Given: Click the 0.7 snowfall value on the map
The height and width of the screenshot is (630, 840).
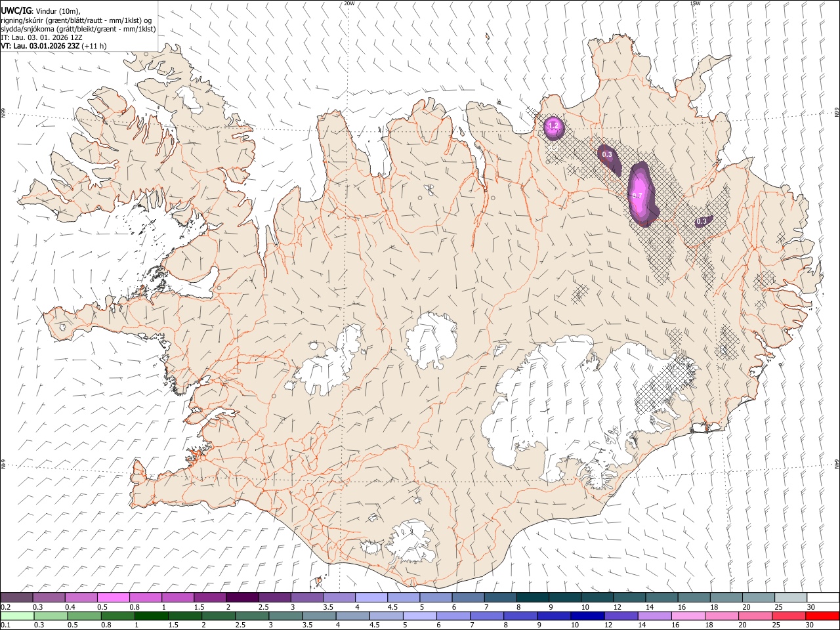Looking at the screenshot, I should [637, 196].
